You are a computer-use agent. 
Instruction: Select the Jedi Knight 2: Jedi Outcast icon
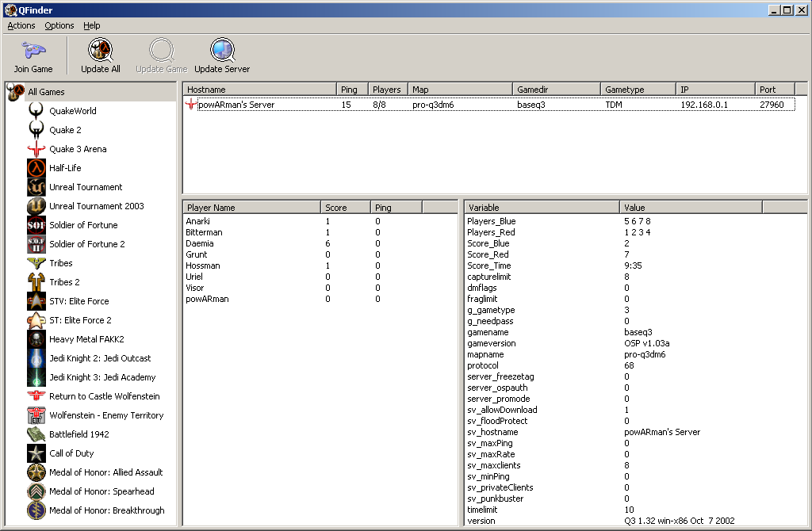[x=36, y=358]
